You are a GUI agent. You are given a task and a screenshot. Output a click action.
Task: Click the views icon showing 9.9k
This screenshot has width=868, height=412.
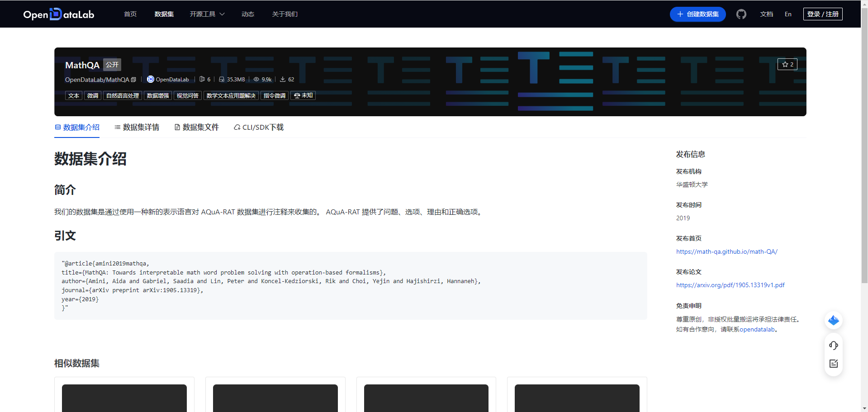(255, 79)
